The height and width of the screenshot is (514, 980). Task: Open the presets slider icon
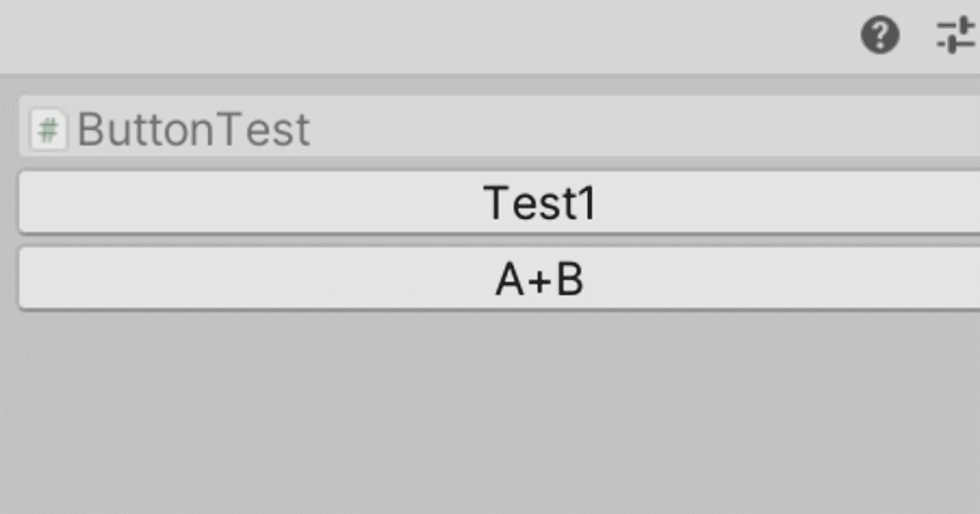(x=957, y=36)
